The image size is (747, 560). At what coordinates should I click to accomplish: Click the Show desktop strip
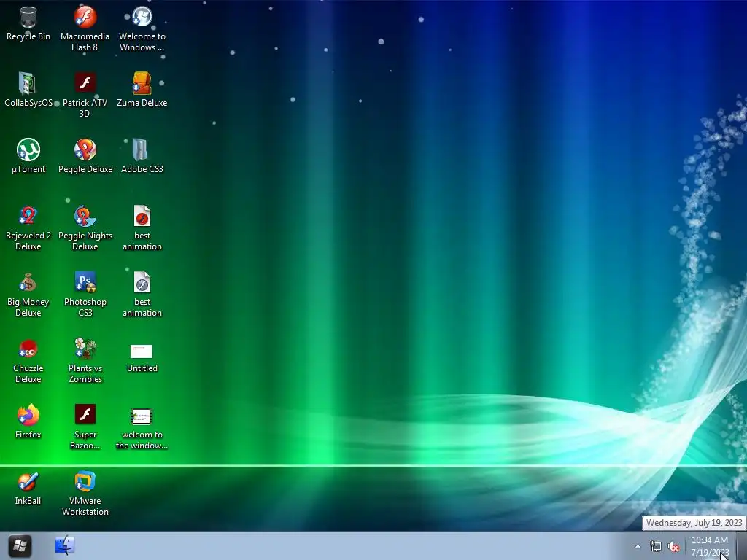coord(741,545)
